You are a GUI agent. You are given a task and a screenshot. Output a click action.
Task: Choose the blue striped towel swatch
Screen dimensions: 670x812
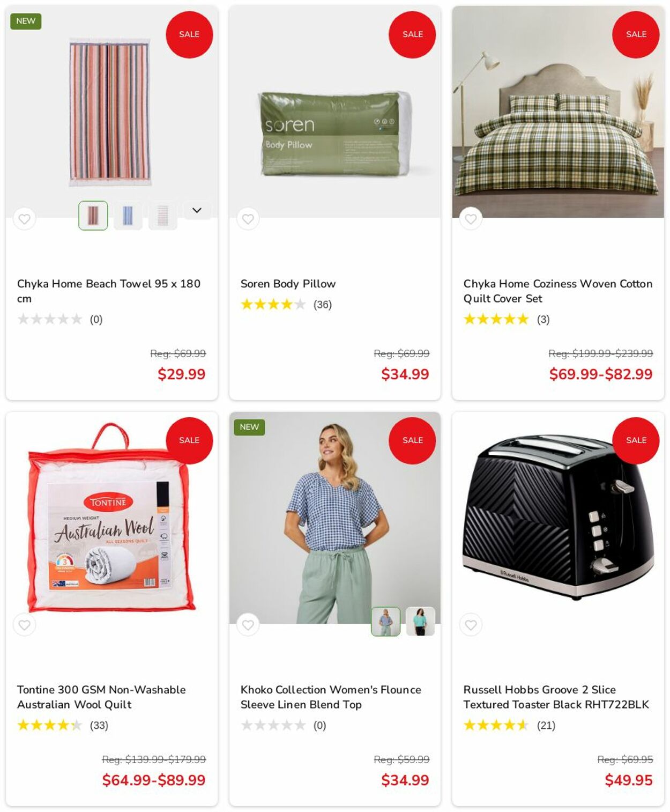(x=128, y=216)
